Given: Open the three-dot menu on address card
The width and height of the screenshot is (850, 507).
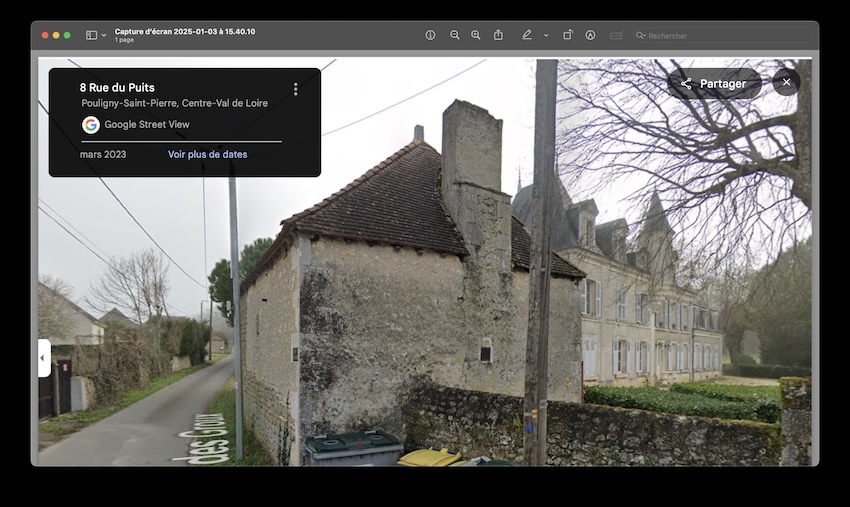Looking at the screenshot, I should point(295,89).
